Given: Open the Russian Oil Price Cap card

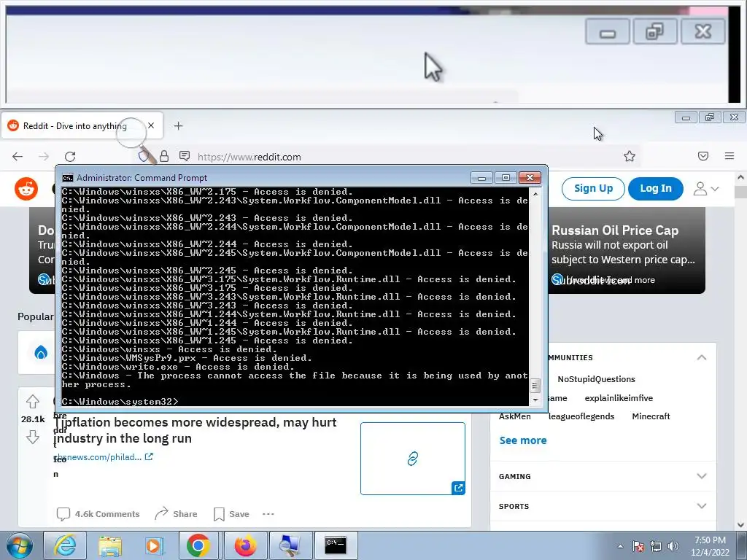Looking at the screenshot, I should 626,250.
